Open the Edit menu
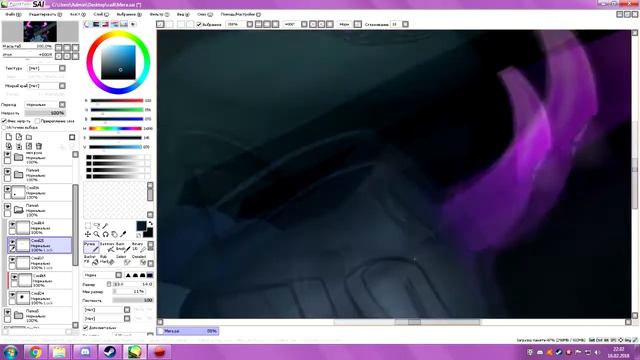640x360 pixels. tap(45, 14)
